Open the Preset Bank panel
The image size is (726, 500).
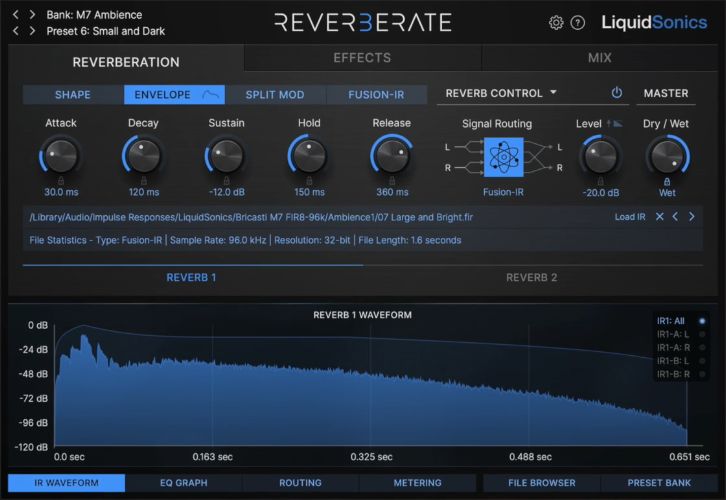(659, 483)
